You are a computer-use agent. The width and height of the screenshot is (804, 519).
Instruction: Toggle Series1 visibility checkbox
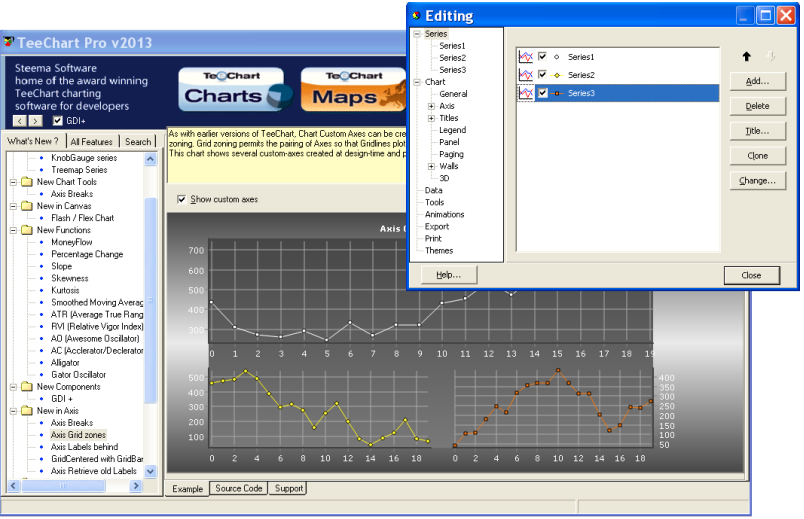[542, 56]
